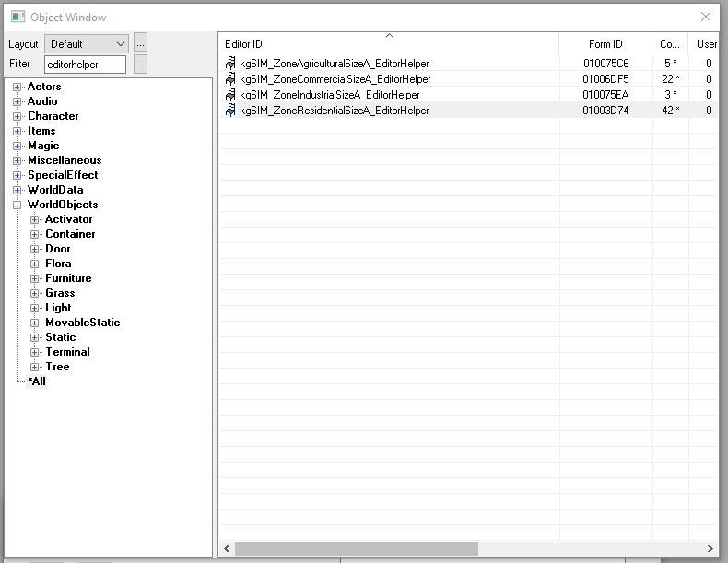Select the *All tree item
The width and height of the screenshot is (728, 563).
(37, 381)
